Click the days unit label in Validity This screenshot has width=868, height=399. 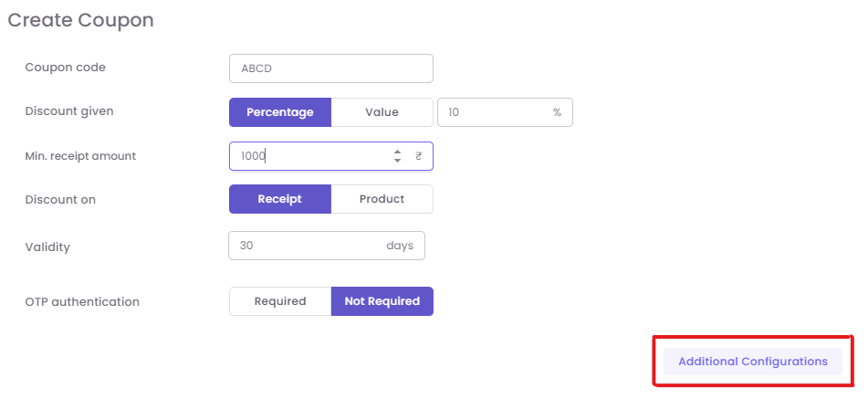(400, 246)
